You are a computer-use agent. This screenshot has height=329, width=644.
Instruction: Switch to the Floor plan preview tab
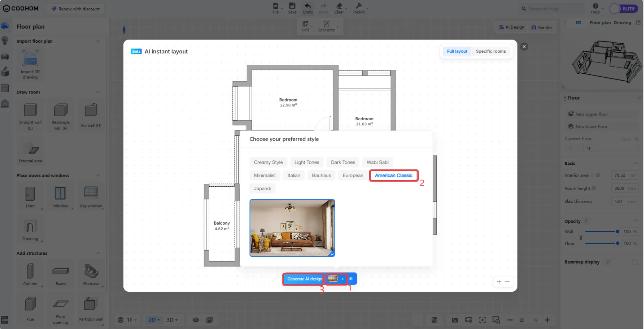pyautogui.click(x=600, y=23)
